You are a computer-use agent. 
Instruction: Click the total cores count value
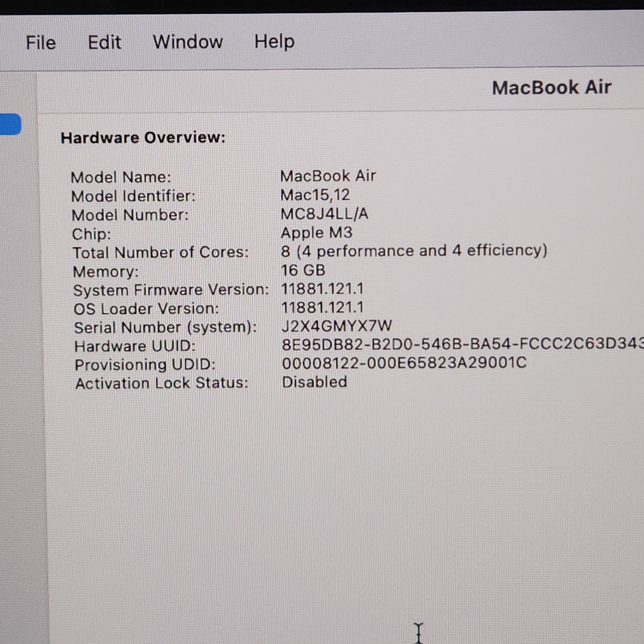click(x=414, y=251)
